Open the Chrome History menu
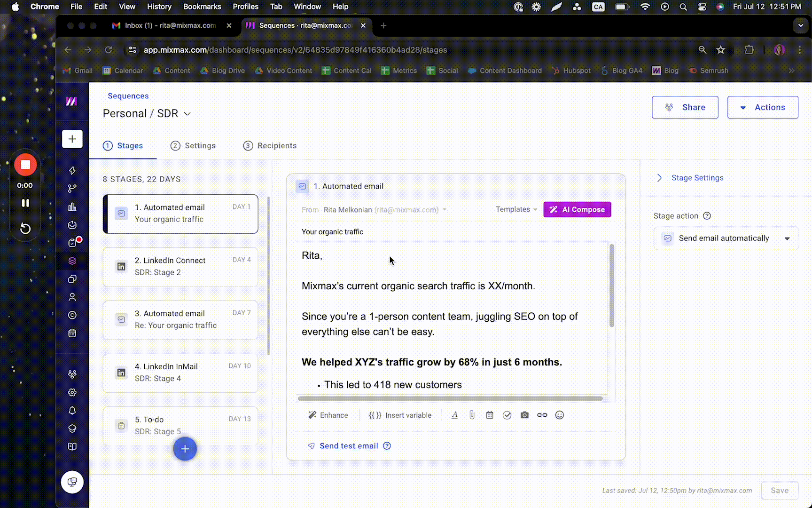The height and width of the screenshot is (508, 812). pyautogui.click(x=159, y=7)
